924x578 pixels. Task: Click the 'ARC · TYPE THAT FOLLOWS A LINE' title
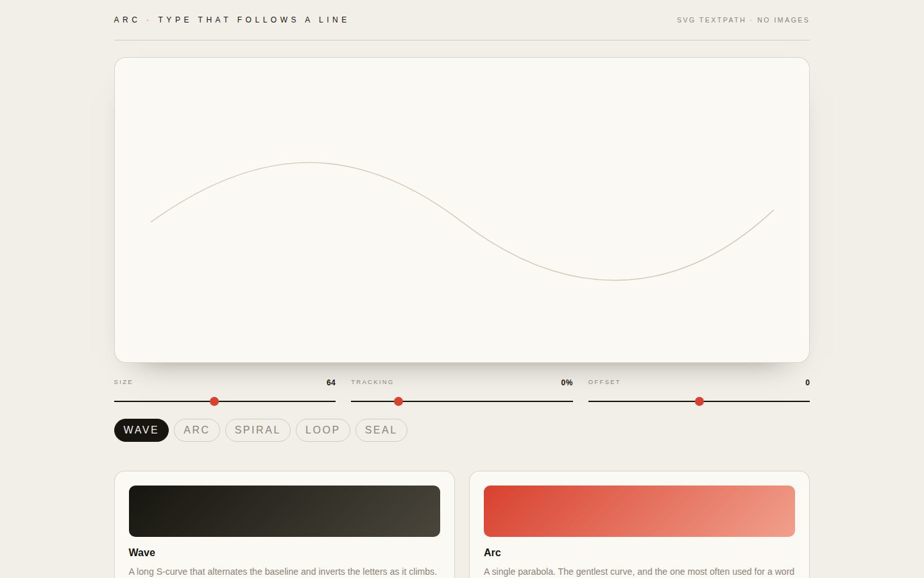click(231, 20)
